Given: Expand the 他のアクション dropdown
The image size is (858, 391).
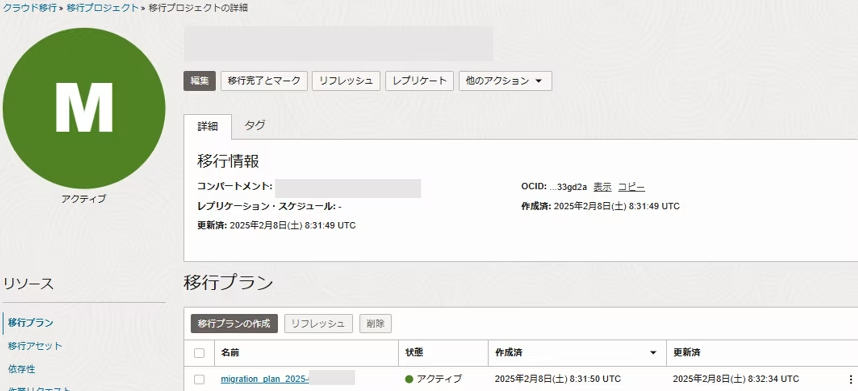Looking at the screenshot, I should (505, 81).
